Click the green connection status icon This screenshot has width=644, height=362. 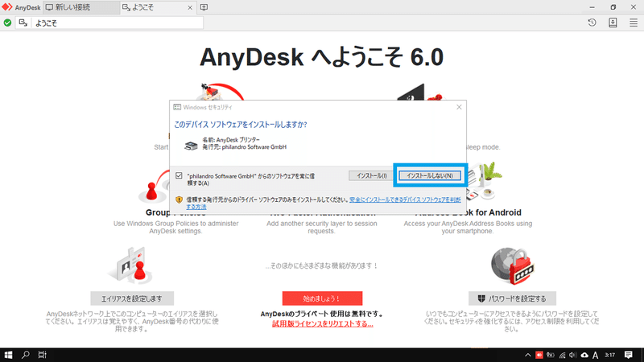pos(7,23)
